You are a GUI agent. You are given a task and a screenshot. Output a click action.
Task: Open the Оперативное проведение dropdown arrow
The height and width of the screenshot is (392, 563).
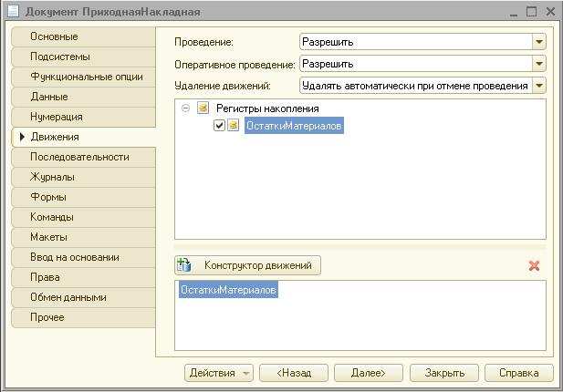click(x=539, y=64)
